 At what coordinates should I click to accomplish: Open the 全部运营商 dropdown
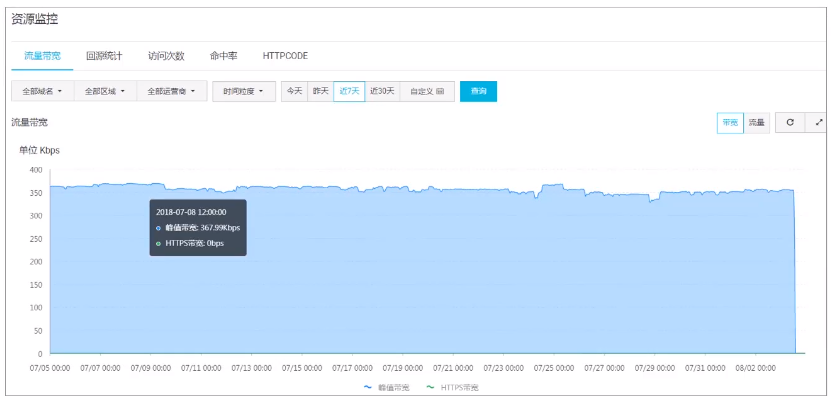(171, 91)
